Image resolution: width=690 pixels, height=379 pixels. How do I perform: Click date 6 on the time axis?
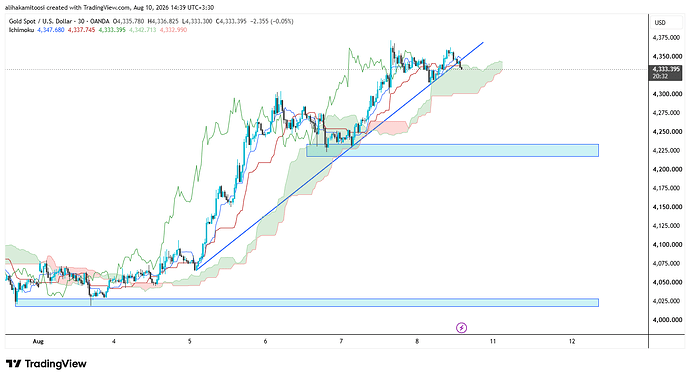(x=265, y=341)
